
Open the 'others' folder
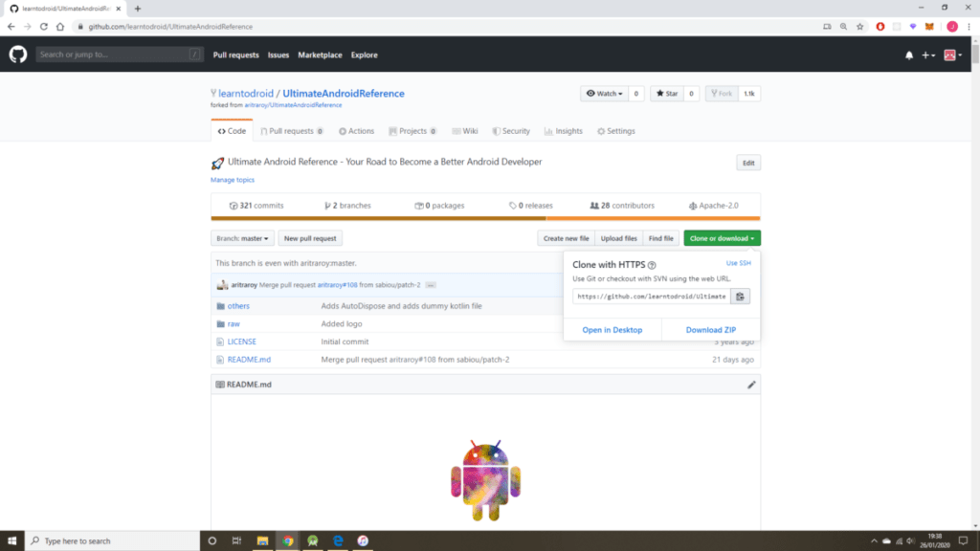(x=238, y=306)
